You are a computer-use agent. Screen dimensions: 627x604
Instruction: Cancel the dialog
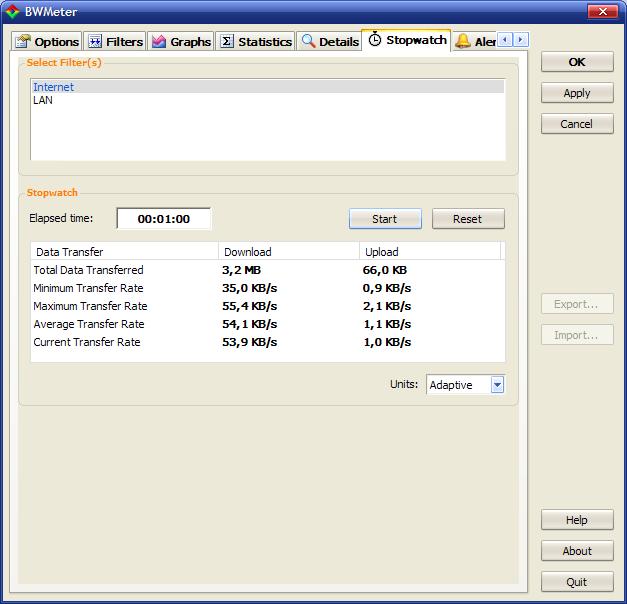pos(577,124)
